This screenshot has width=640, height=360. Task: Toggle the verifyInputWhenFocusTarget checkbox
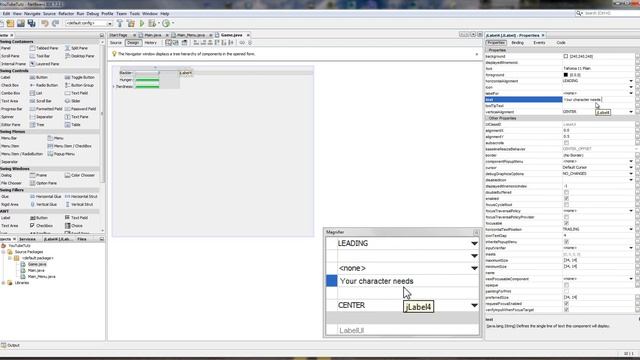pos(566,310)
